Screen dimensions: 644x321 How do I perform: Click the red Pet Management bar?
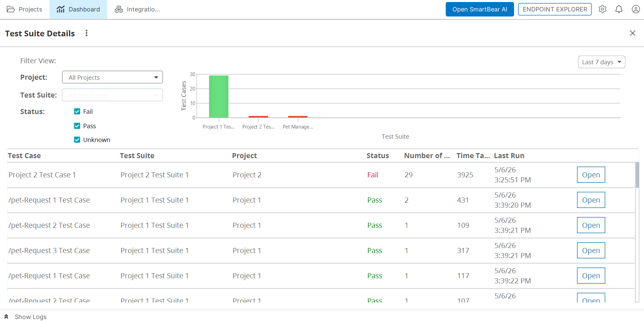(x=298, y=117)
